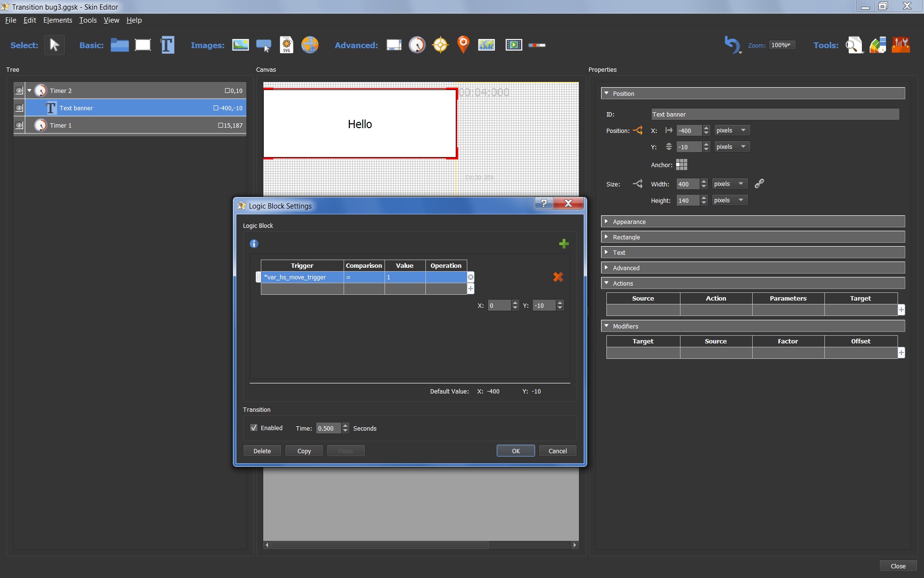Click the Cancel button in Logic Block
924x578 pixels.
[x=557, y=451]
